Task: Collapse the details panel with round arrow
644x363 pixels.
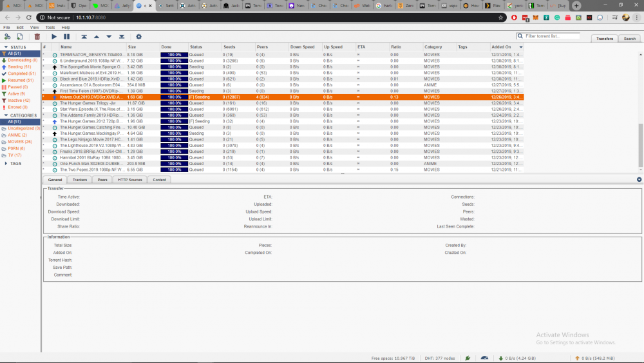Action: click(x=639, y=180)
